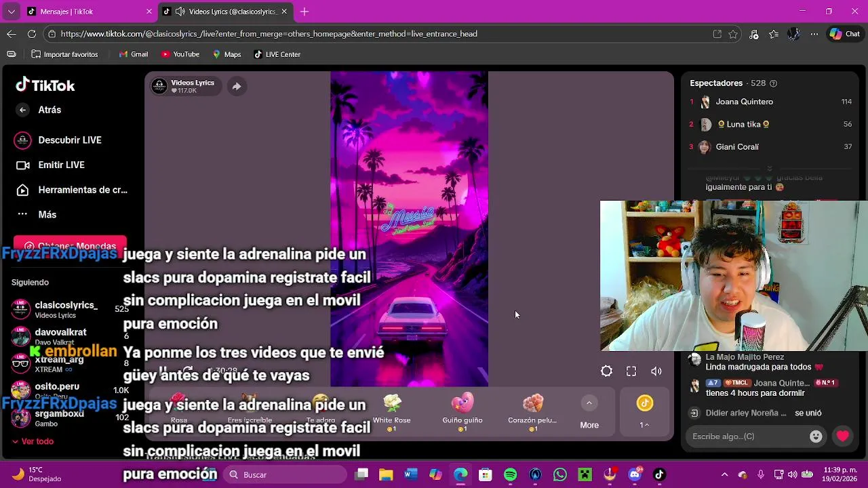Open Maps bookmark

tap(226, 54)
